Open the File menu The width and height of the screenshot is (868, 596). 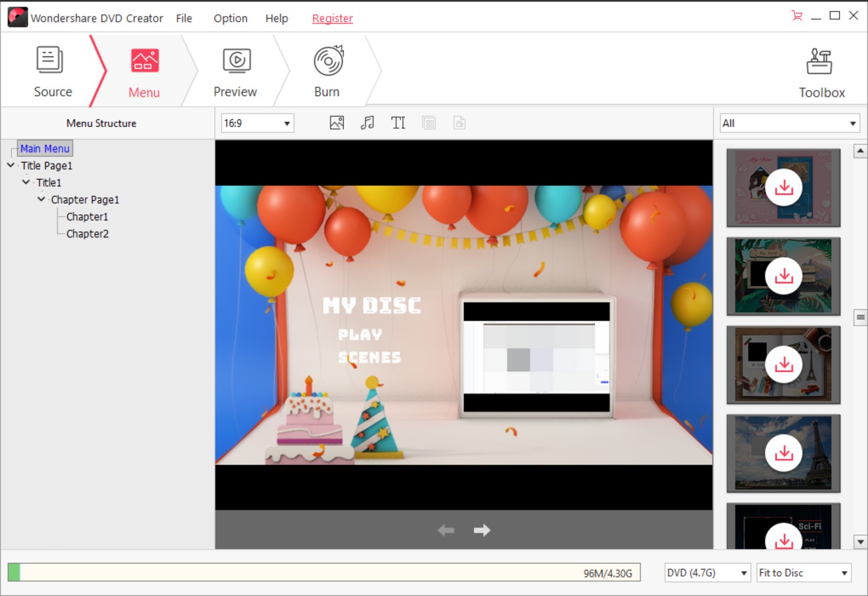pos(183,18)
